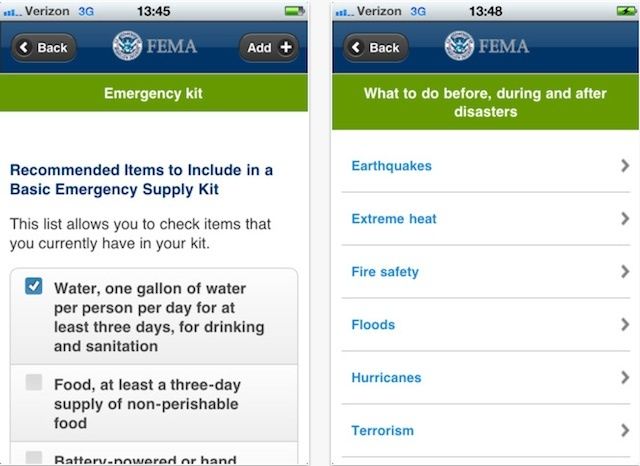Click the FEMA seal logo on Emergency kit screen

129,46
